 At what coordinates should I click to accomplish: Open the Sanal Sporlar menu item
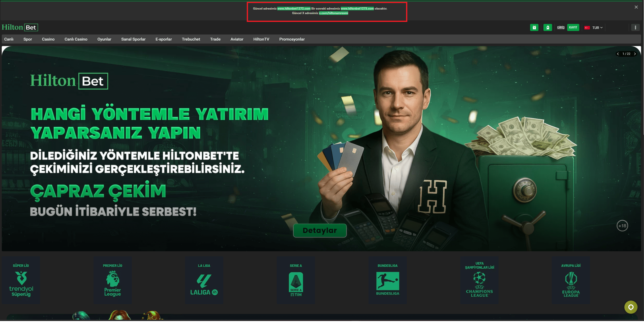point(133,39)
